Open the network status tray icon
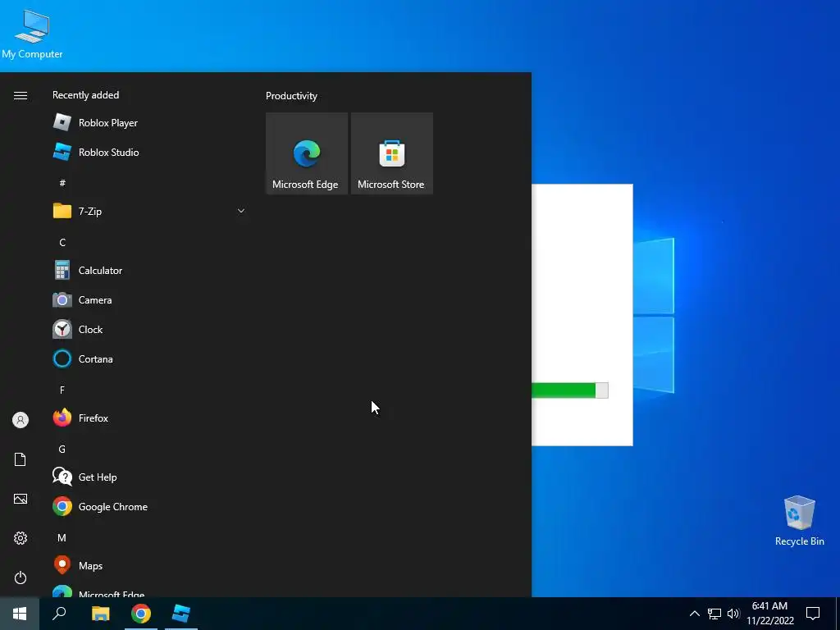The image size is (840, 630). point(714,614)
